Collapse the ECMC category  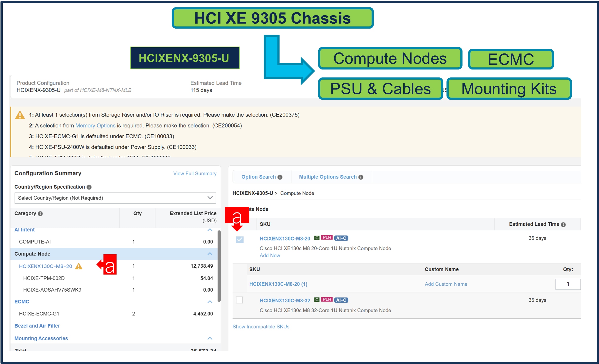[x=210, y=302]
